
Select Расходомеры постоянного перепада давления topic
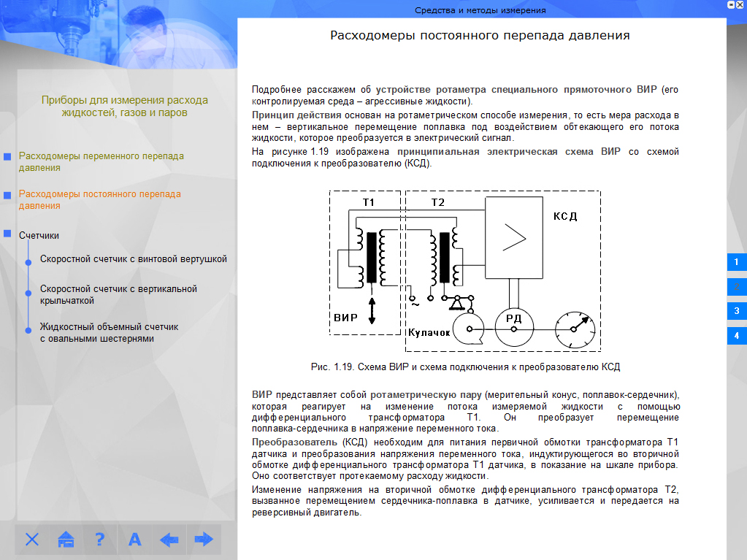(99, 199)
